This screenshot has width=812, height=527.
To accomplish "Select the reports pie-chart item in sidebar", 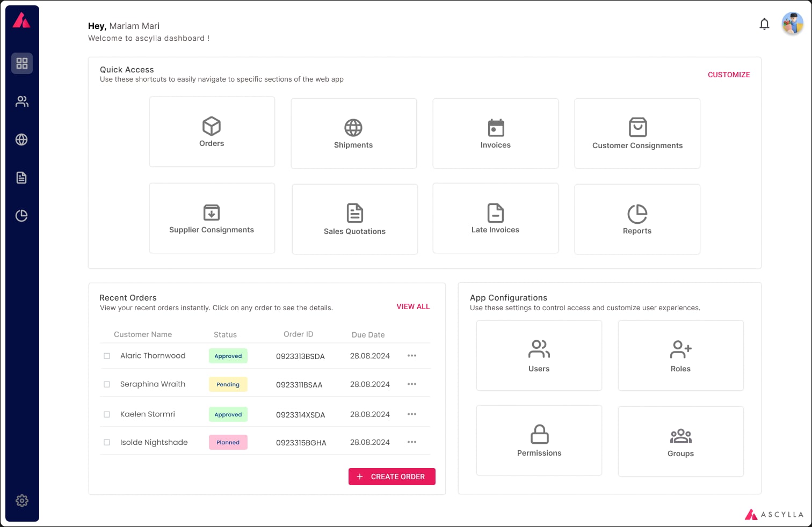I will (22, 215).
